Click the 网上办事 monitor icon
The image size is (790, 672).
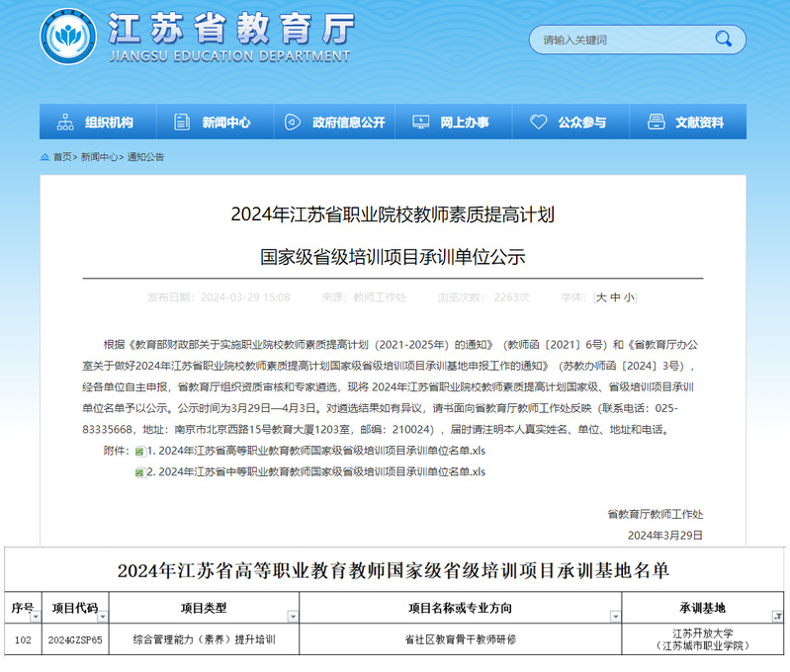click(420, 123)
